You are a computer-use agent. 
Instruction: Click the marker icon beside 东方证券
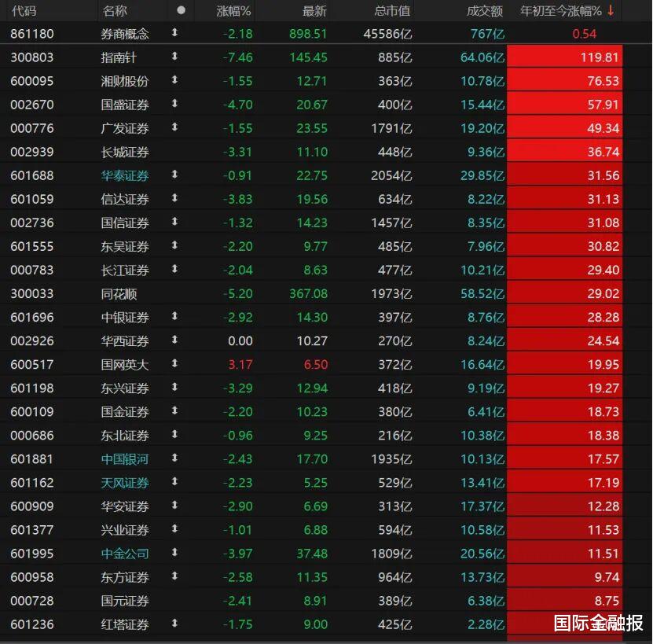[x=174, y=576]
